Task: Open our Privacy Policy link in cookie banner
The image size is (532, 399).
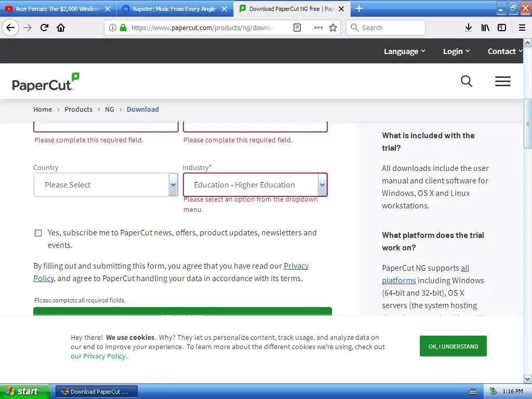Action: (98, 356)
